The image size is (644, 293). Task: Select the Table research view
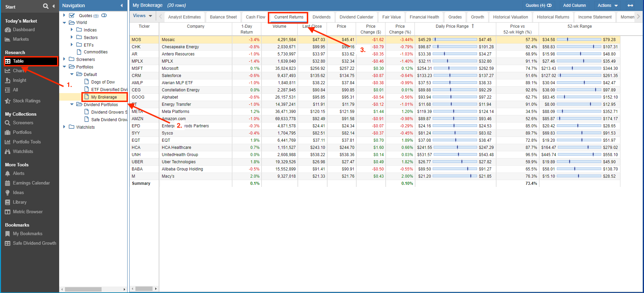pos(31,61)
